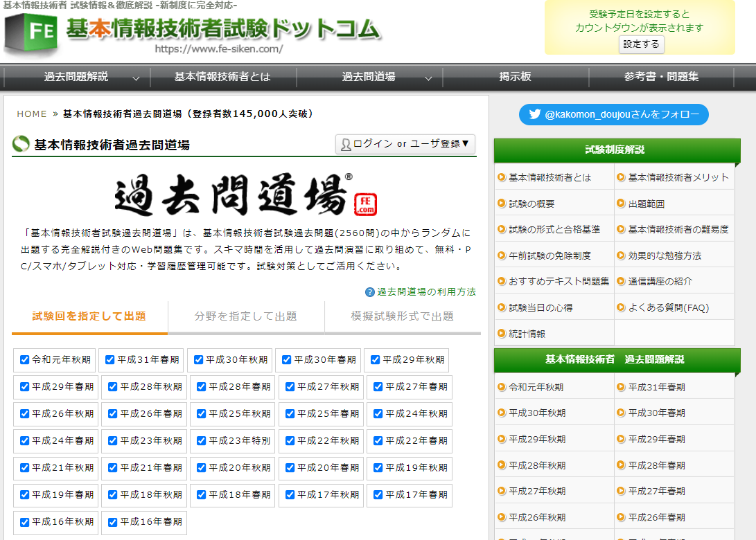Image resolution: width=756 pixels, height=540 pixels.
Task: Click the 過去問道場 calligraphy logo image
Action: pos(234,195)
